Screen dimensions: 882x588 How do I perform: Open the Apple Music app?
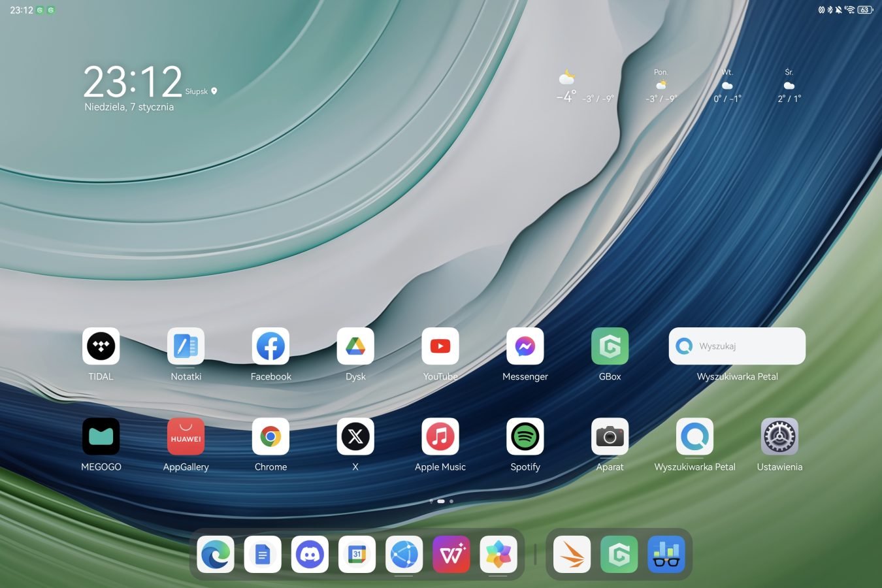440,436
